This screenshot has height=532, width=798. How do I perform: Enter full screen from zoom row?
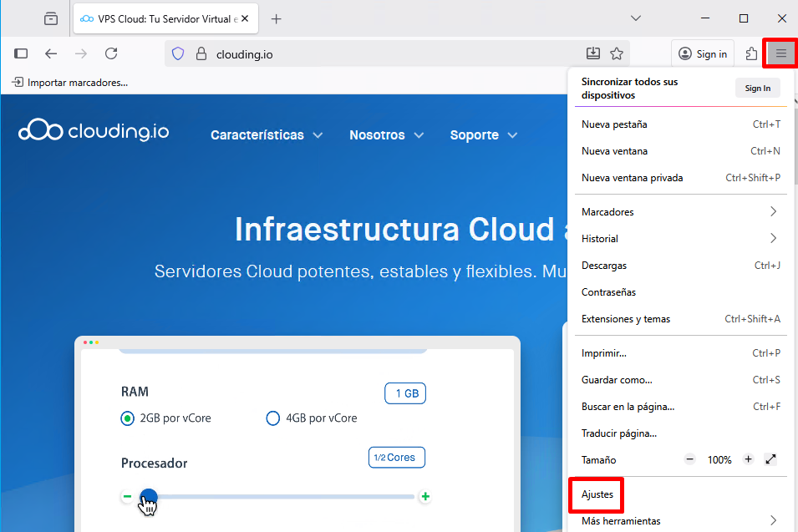[770, 459]
